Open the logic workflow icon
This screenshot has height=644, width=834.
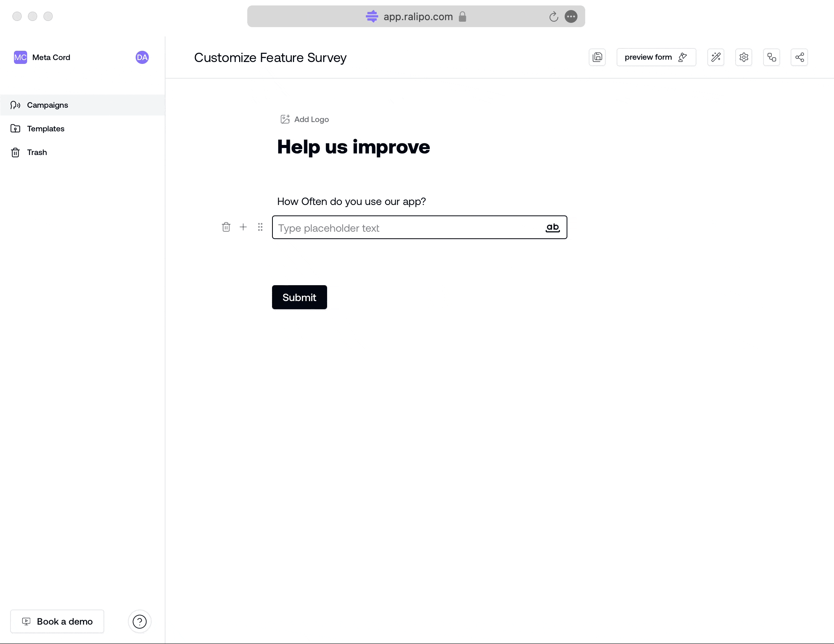771,57
